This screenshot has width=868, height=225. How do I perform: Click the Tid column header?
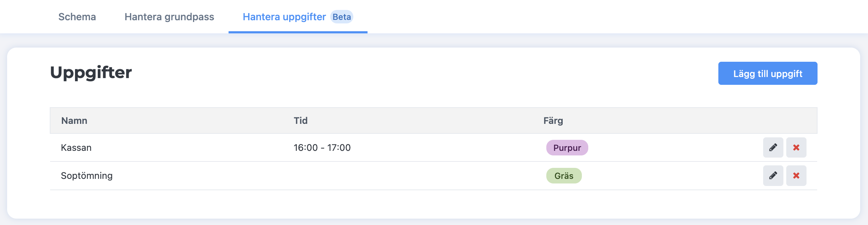(300, 121)
